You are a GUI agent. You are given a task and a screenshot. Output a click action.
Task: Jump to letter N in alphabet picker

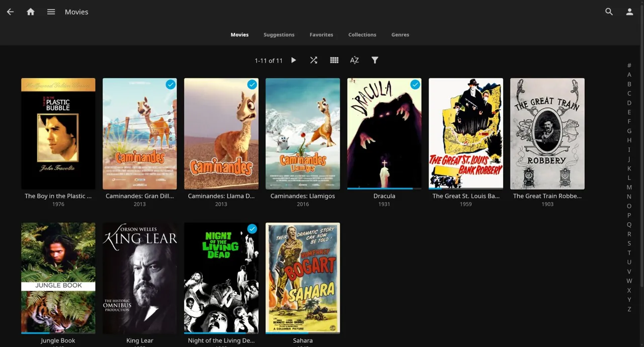[629, 197]
